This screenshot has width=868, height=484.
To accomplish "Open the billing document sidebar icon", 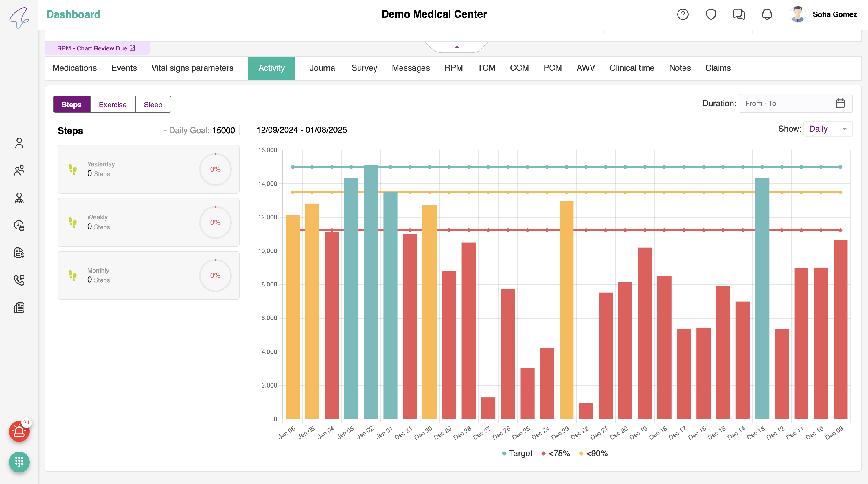I will (x=19, y=253).
